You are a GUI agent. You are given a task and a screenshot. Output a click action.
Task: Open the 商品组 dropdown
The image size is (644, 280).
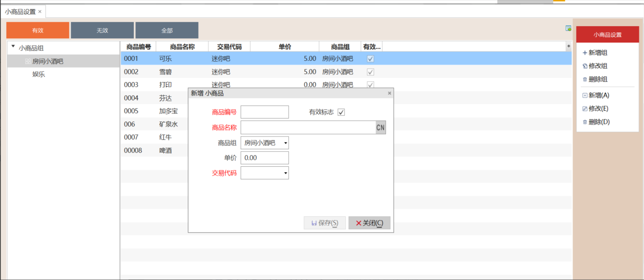pyautogui.click(x=285, y=143)
